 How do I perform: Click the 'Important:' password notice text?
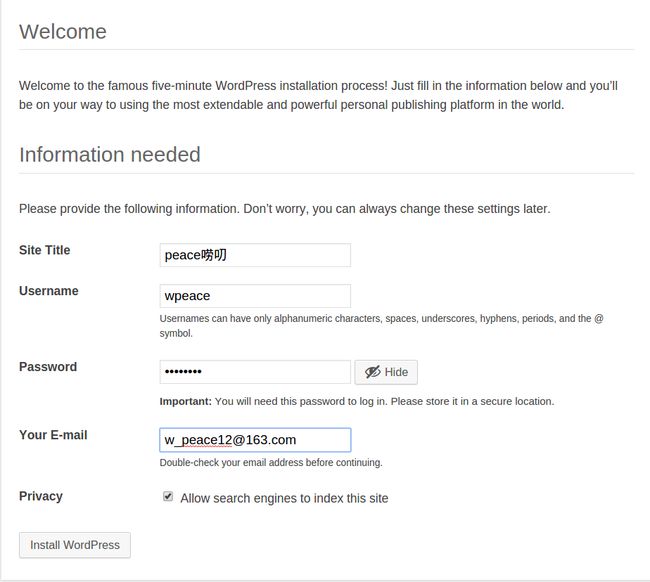click(x=357, y=401)
